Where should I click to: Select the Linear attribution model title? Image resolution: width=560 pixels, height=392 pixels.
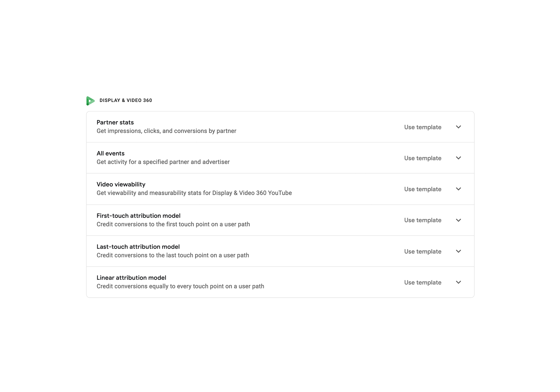(131, 278)
